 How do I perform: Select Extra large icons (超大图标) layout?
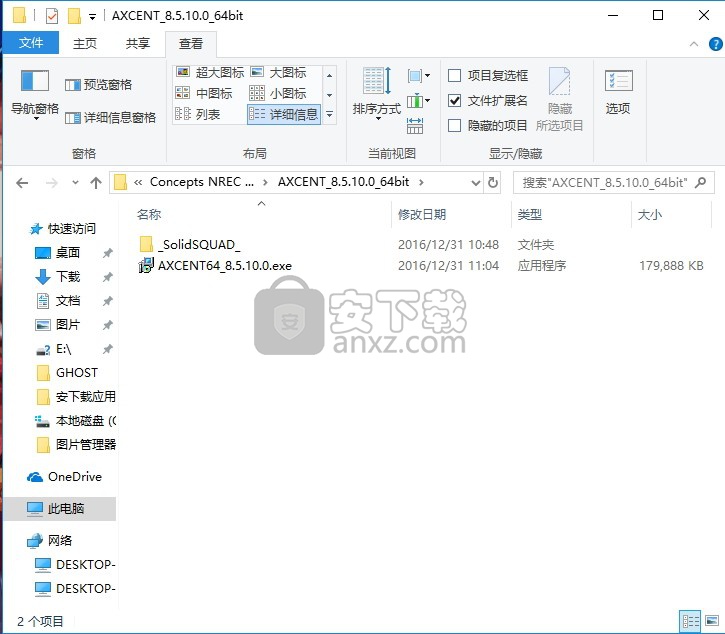click(x=210, y=73)
